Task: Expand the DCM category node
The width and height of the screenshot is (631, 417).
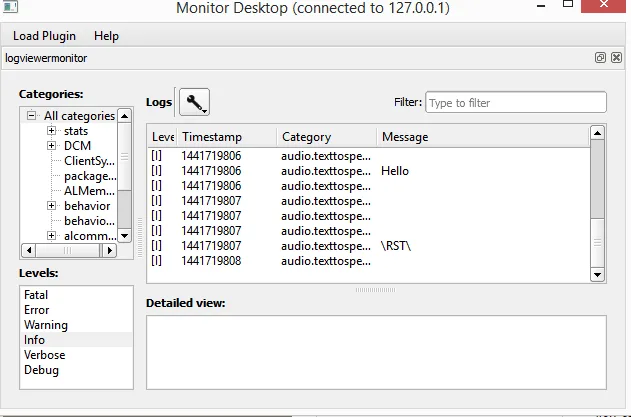Action: tap(51, 145)
